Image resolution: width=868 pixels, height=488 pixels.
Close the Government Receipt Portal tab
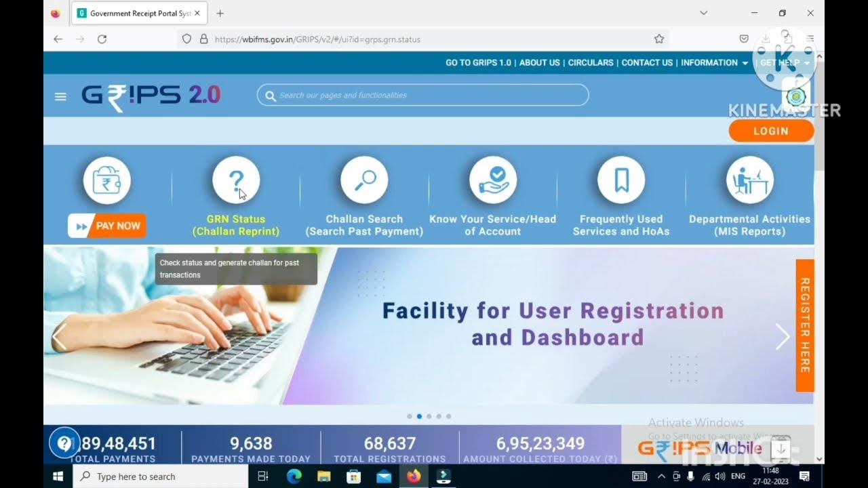pos(197,14)
